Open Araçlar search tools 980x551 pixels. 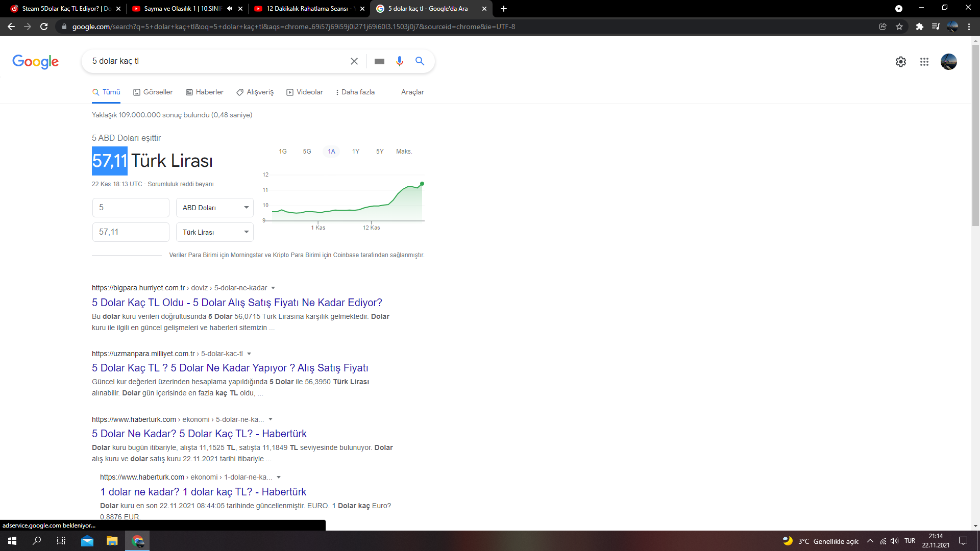click(x=412, y=92)
